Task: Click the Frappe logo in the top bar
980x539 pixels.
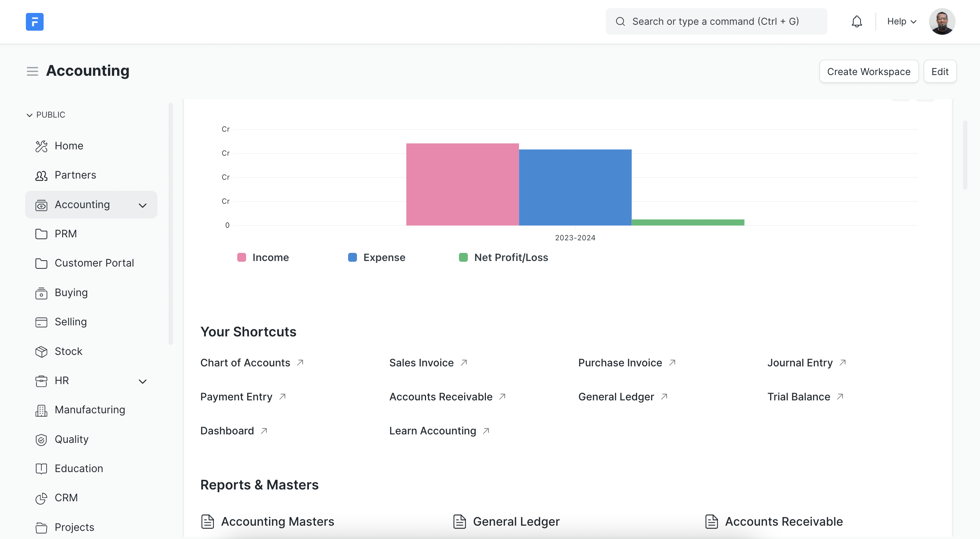Action: [x=35, y=22]
